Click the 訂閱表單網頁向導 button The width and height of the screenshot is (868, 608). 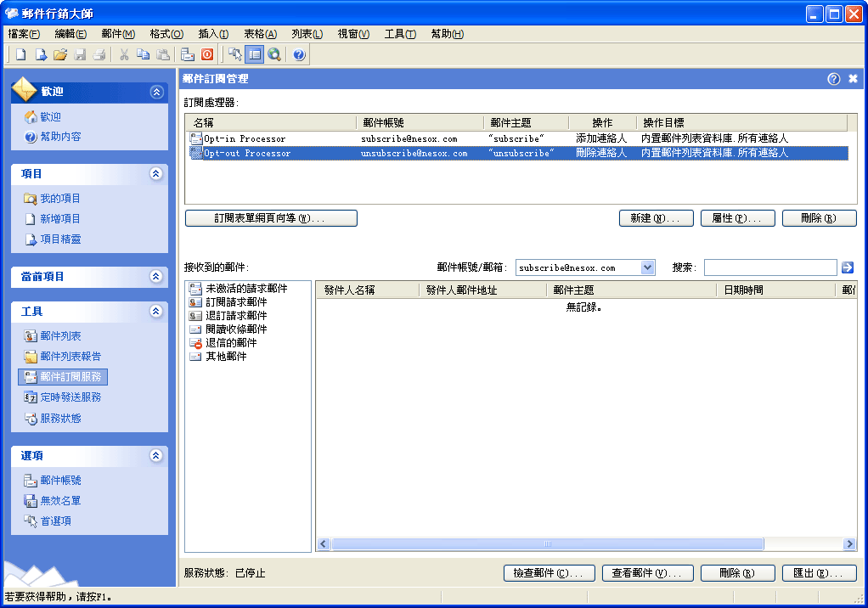[x=271, y=218]
